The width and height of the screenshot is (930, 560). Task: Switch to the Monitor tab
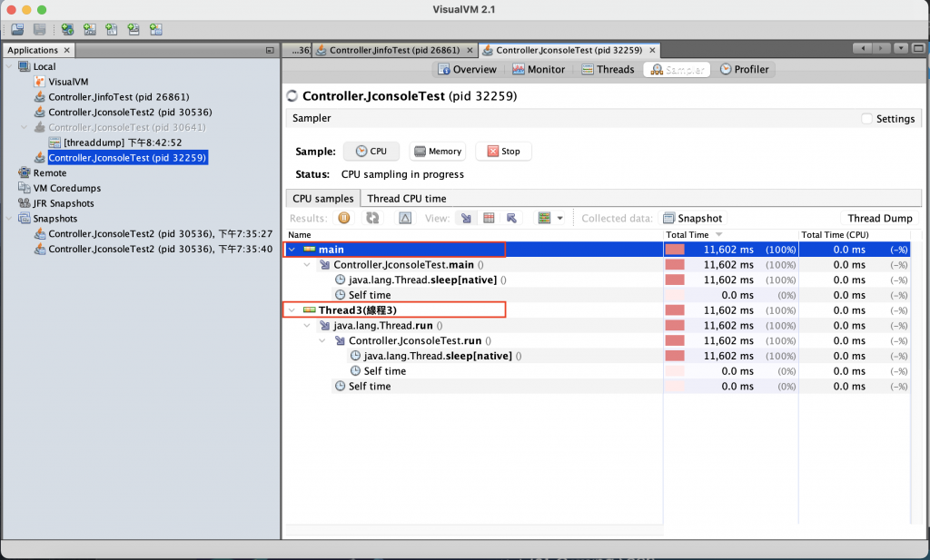point(539,69)
